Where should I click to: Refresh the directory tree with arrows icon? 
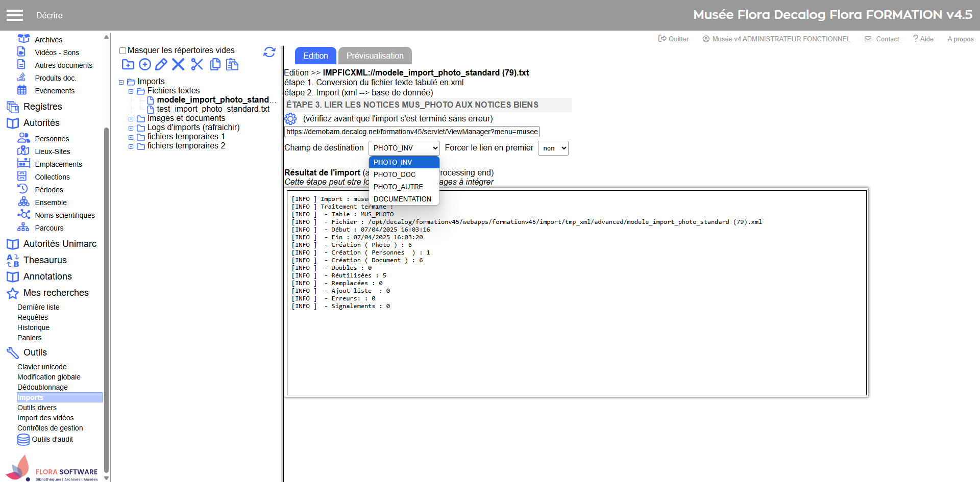point(269,52)
